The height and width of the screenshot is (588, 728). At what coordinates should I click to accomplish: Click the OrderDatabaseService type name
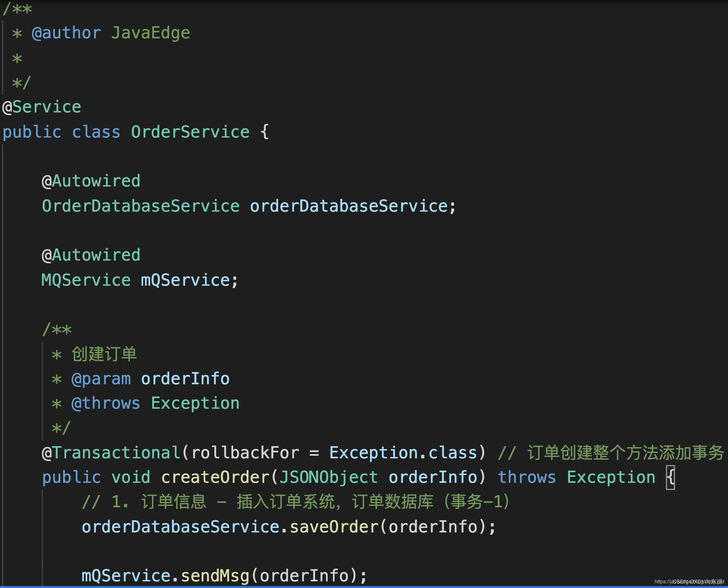click(x=141, y=206)
